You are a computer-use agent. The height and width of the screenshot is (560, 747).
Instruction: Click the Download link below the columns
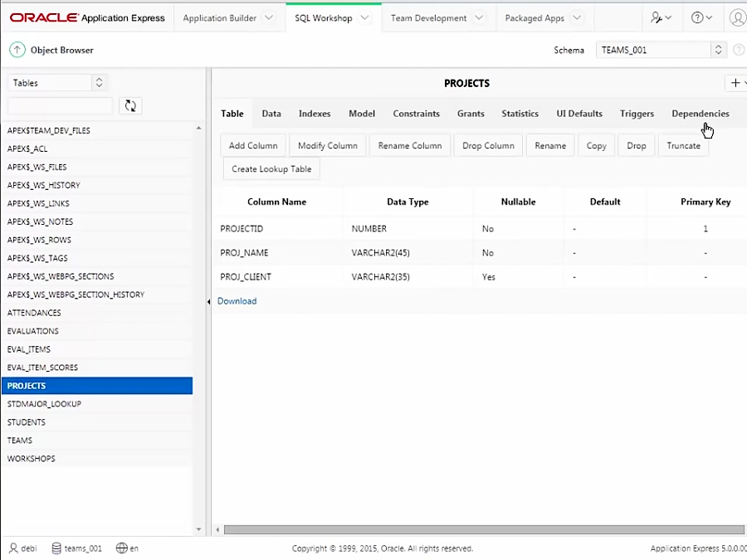237,300
